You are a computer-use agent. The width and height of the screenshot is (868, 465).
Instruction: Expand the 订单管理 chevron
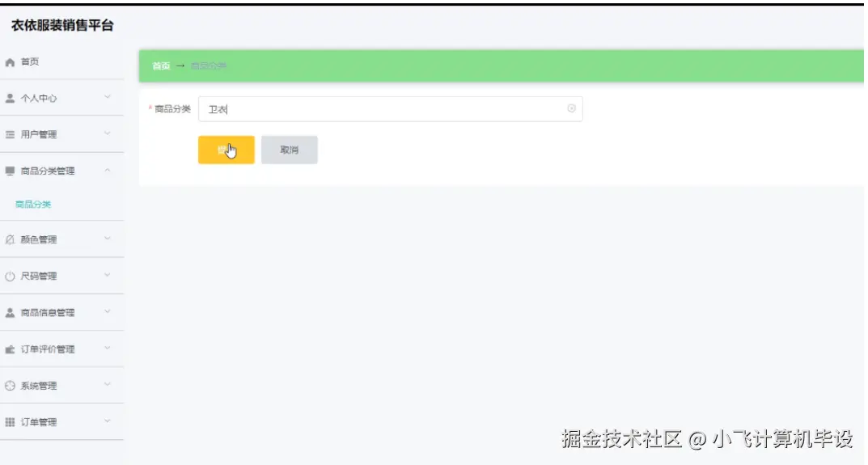click(x=108, y=421)
